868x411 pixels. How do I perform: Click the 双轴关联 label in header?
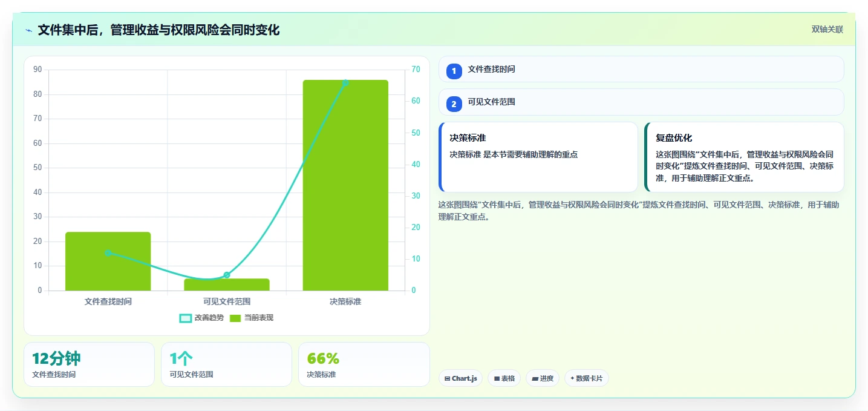point(827,30)
